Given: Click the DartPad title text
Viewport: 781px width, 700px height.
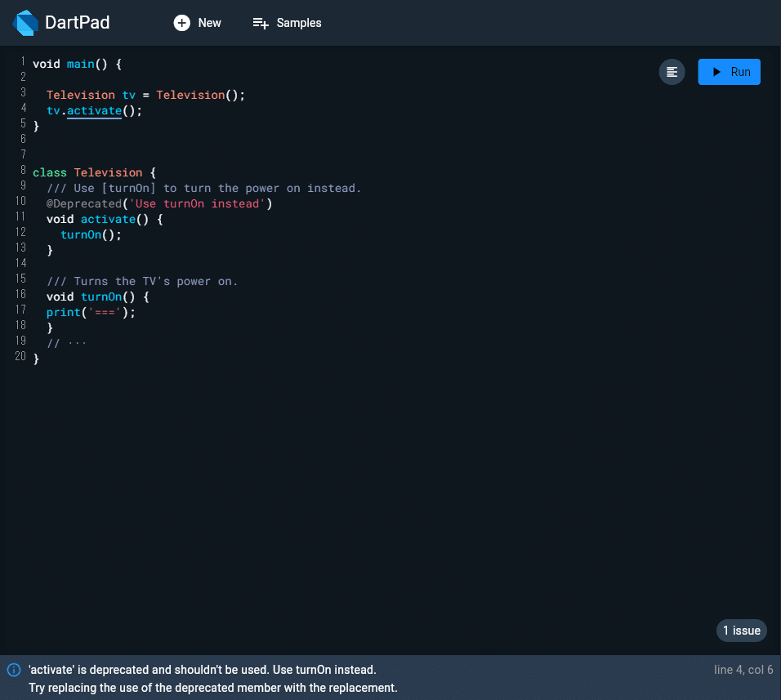Looking at the screenshot, I should (x=78, y=22).
